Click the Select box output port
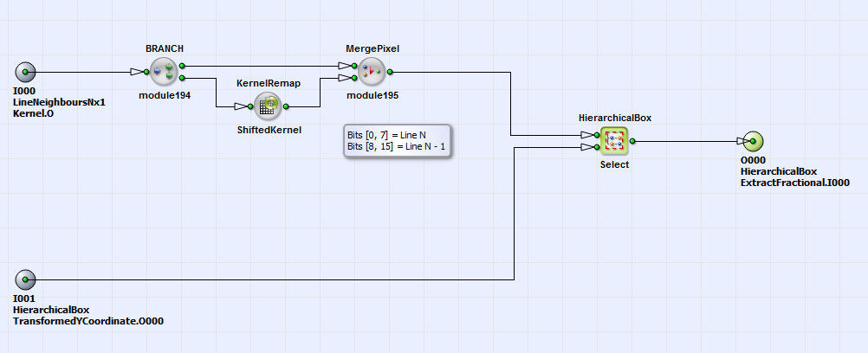Image resolution: width=868 pixels, height=353 pixels. 632,142
